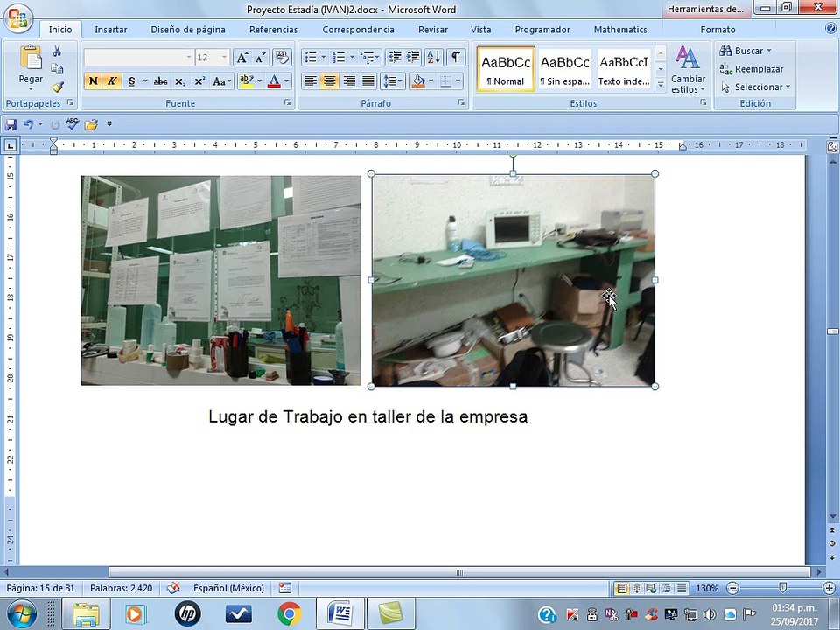
Task: Increase paragraph indent
Action: (413, 58)
